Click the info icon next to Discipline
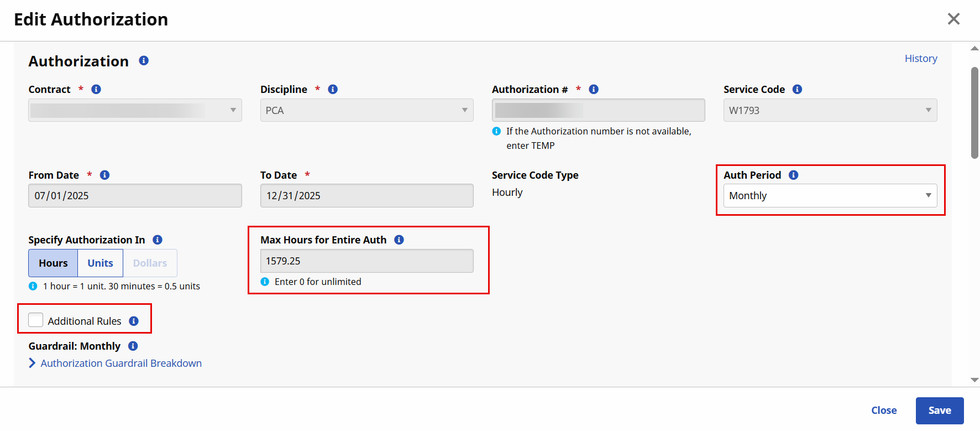980x431 pixels. pos(333,89)
